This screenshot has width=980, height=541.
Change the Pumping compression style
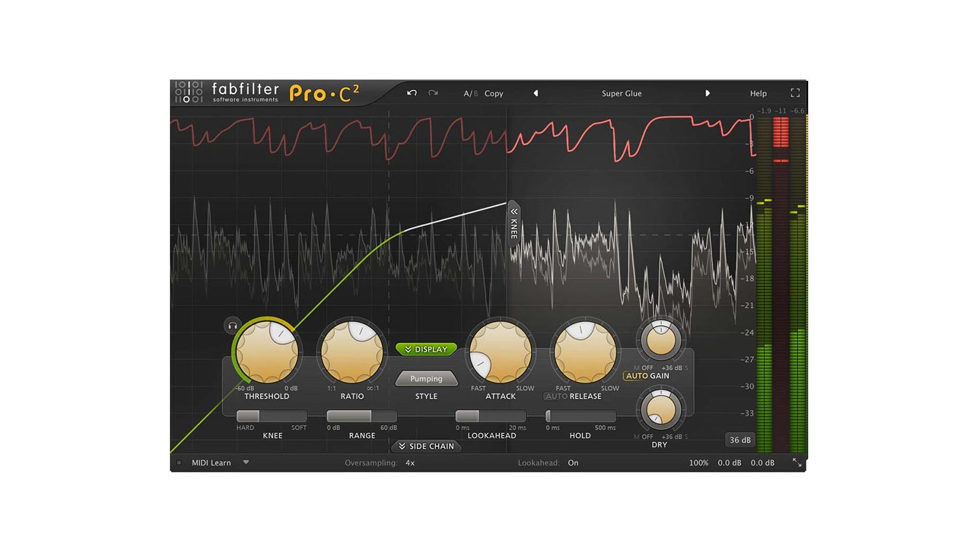tap(426, 379)
